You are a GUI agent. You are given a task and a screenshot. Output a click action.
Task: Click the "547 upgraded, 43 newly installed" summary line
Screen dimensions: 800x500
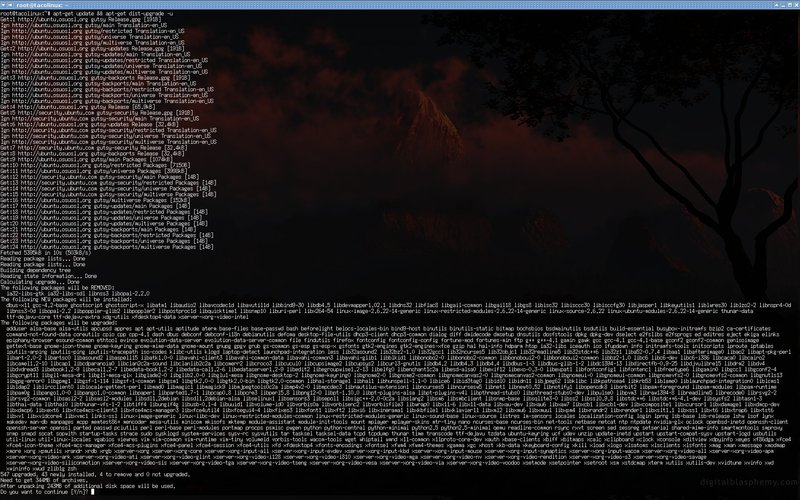pos(95,474)
